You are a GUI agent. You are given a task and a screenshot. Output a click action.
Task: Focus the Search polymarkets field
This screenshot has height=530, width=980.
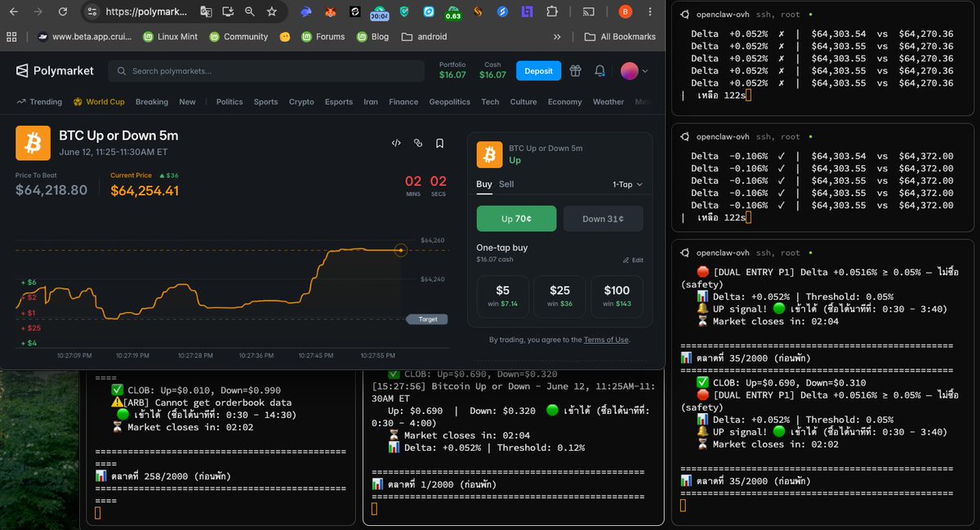click(x=266, y=71)
